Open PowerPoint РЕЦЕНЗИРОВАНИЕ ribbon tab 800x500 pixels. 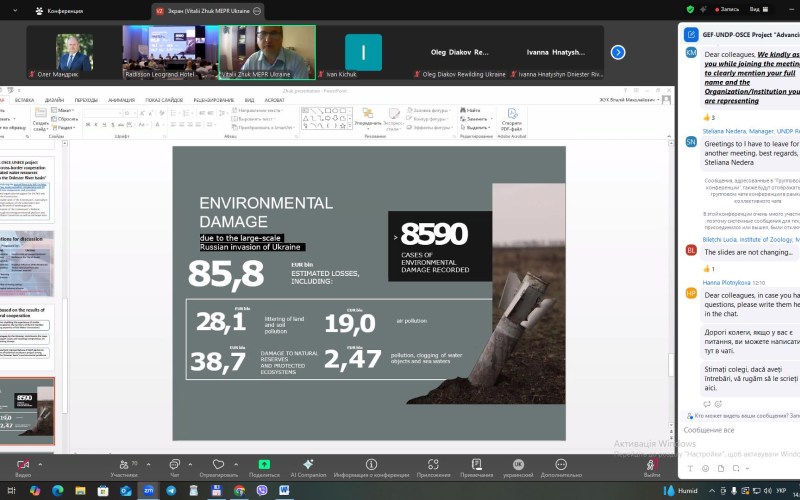(x=214, y=100)
